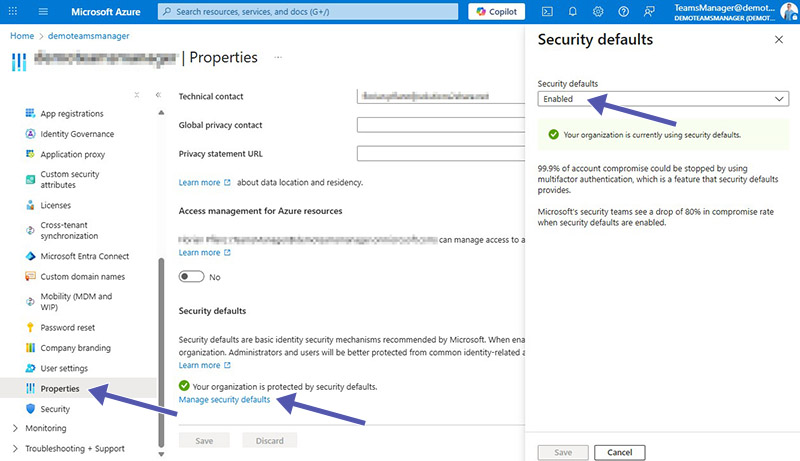Image resolution: width=800 pixels, height=461 pixels.
Task: Open the hamburger portal menu
Action: (x=43, y=11)
